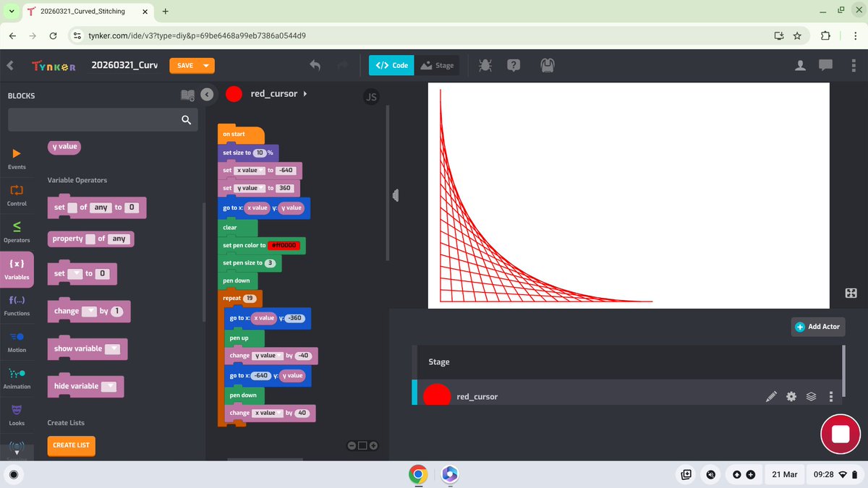This screenshot has height=488, width=868.
Task: Click the set size 10 value
Action: [x=260, y=153]
